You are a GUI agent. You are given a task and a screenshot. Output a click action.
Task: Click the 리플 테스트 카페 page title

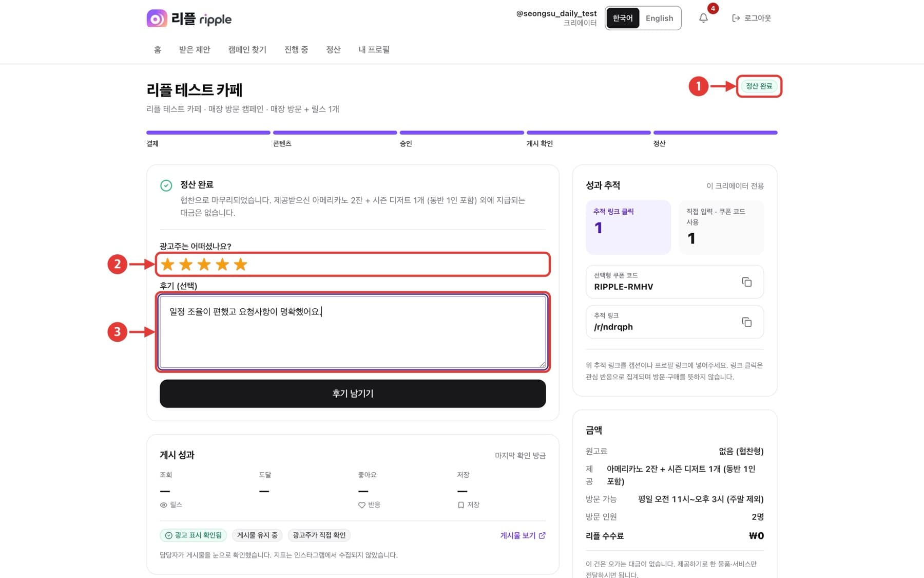click(194, 90)
